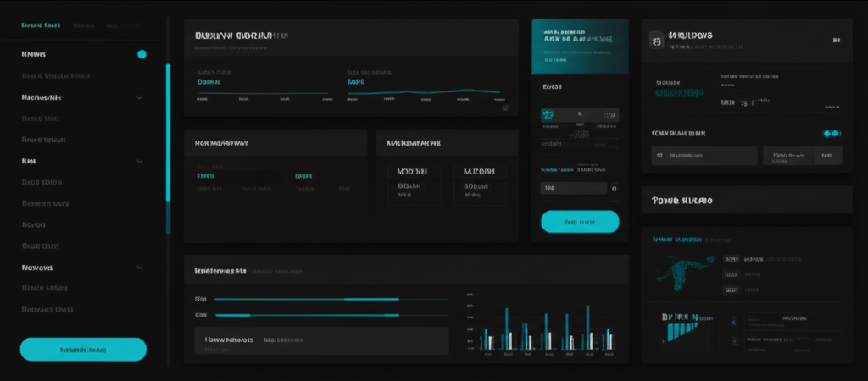Click the small marker on the right panel header's far side
The image size is (868, 381).
coord(837,41)
